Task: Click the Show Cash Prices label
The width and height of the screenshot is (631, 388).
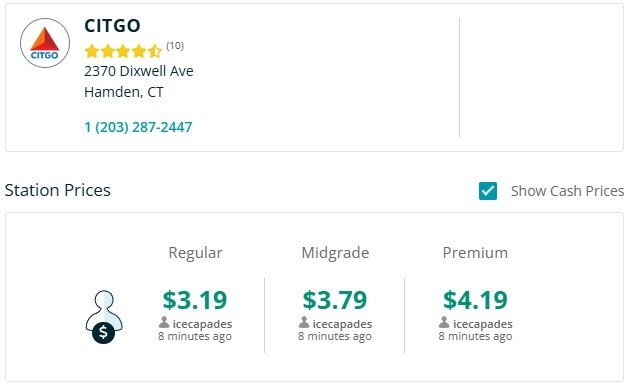Action: pyautogui.click(x=567, y=191)
